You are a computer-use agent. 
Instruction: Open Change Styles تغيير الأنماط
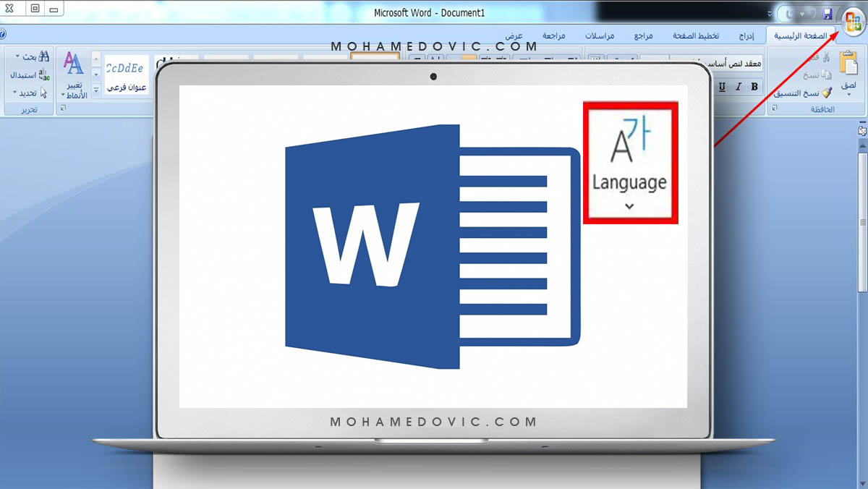tap(74, 75)
